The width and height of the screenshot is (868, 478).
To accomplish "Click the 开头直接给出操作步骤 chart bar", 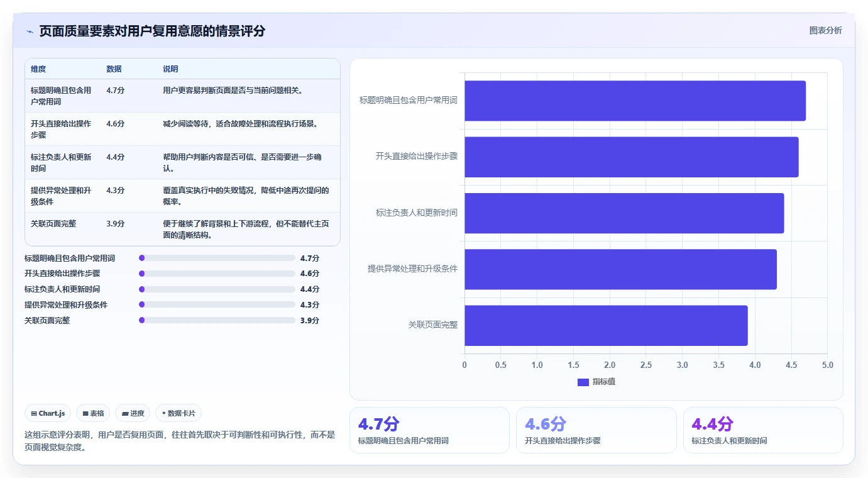I will [632, 157].
